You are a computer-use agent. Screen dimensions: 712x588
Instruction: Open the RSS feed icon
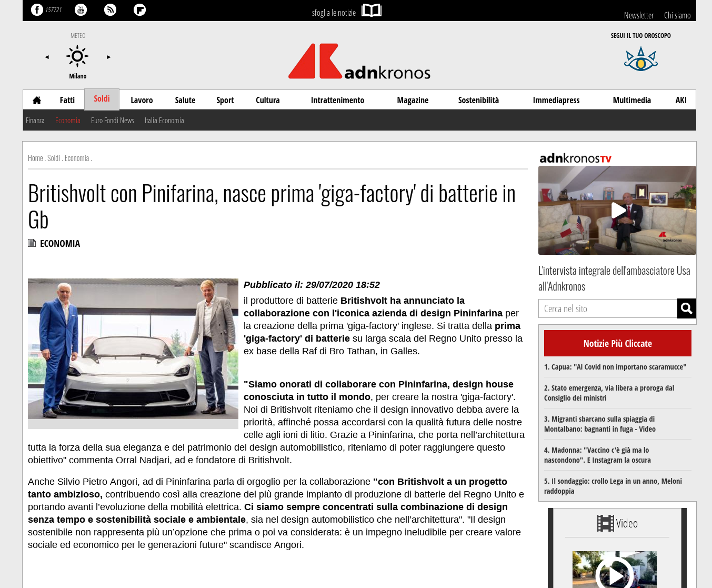point(110,9)
